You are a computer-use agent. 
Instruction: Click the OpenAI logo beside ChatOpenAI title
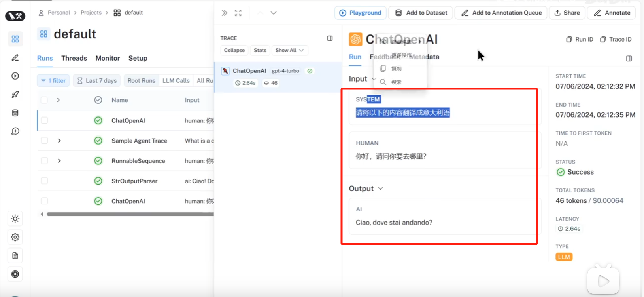(x=355, y=39)
